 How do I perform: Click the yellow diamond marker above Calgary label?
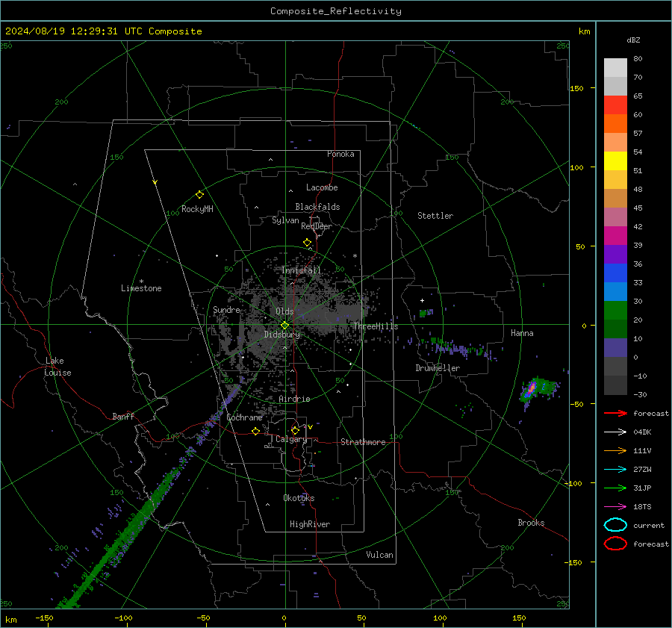click(x=295, y=430)
